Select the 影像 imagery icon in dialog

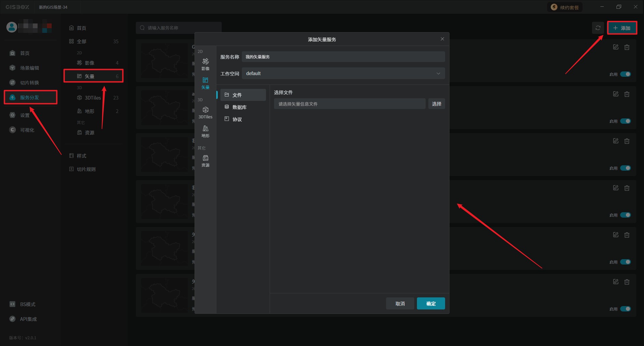point(205,64)
